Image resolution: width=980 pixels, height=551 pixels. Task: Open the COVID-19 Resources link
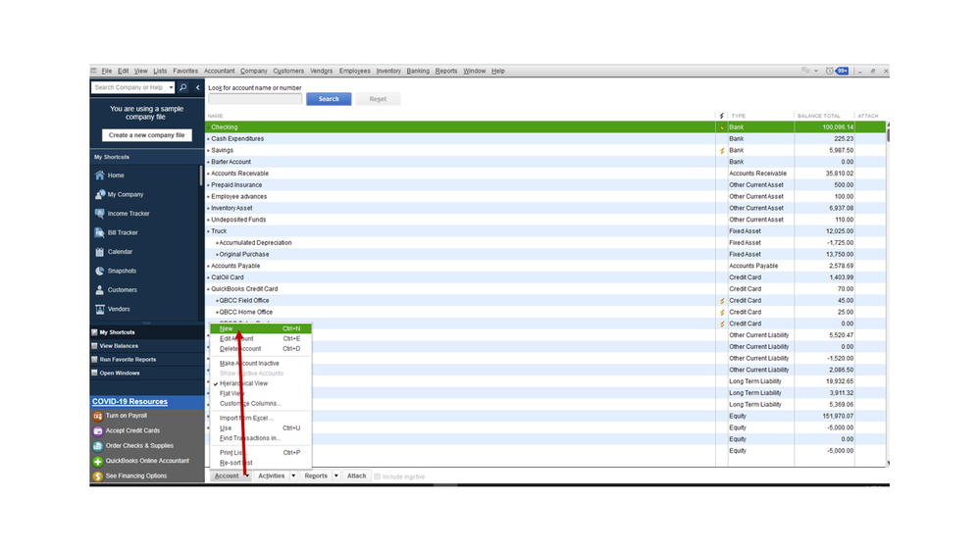[130, 402]
